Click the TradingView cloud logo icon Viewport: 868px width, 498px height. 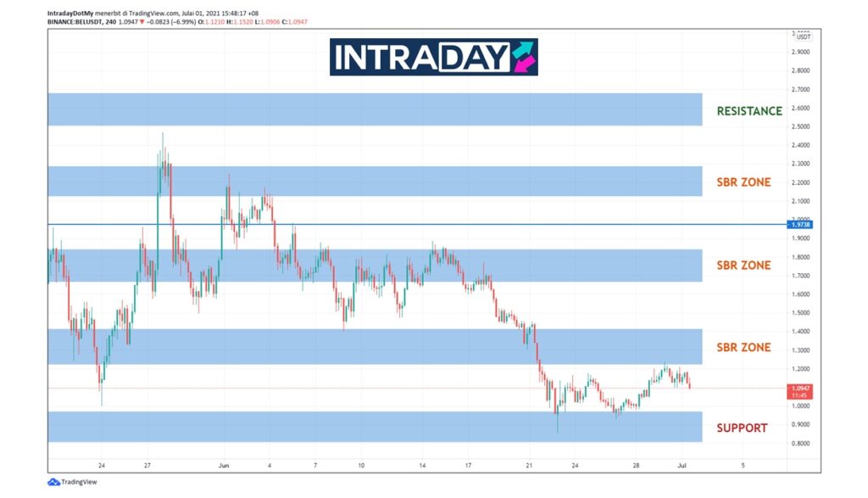click(x=53, y=483)
